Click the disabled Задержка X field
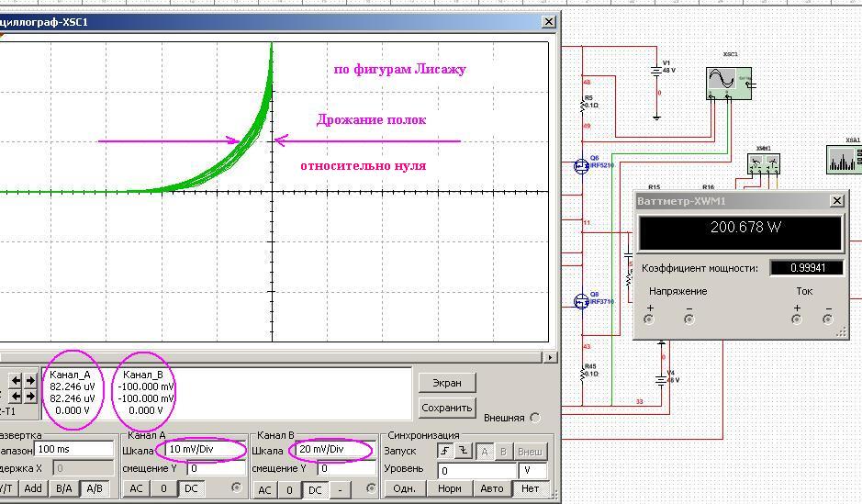 [83, 469]
